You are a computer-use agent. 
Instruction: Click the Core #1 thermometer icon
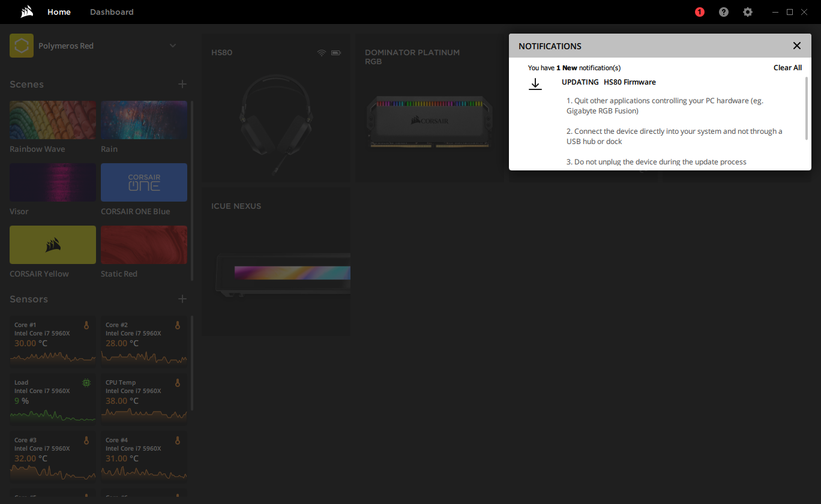[x=86, y=325]
